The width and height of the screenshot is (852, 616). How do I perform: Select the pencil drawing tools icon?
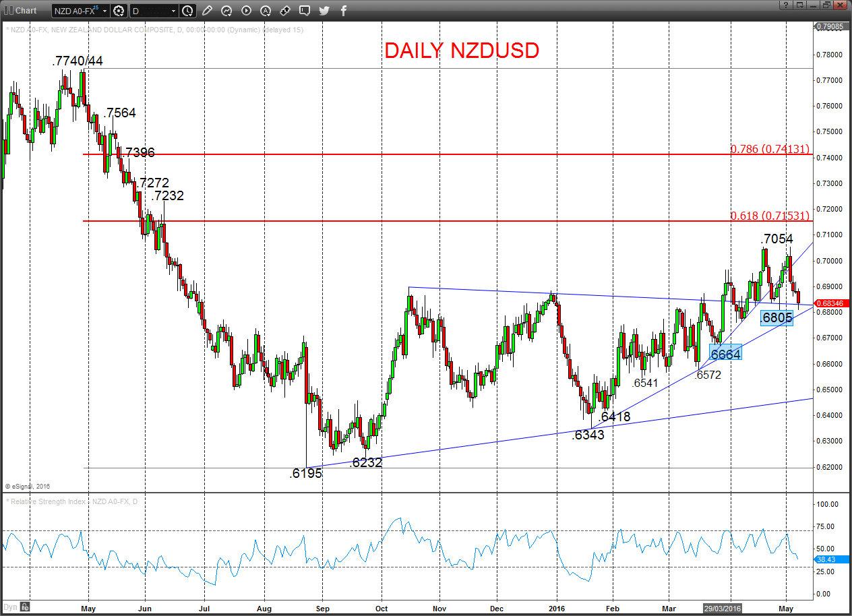click(x=207, y=11)
